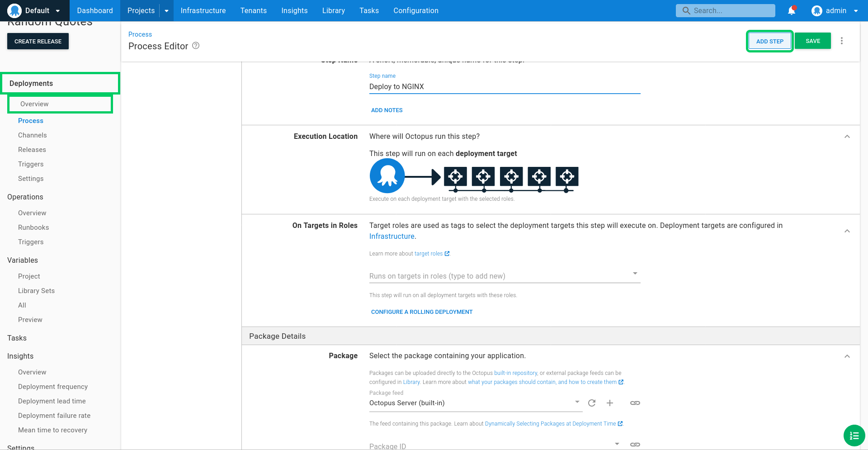Open the Infrastructure menu
Image resolution: width=868 pixels, height=450 pixels.
click(x=203, y=10)
